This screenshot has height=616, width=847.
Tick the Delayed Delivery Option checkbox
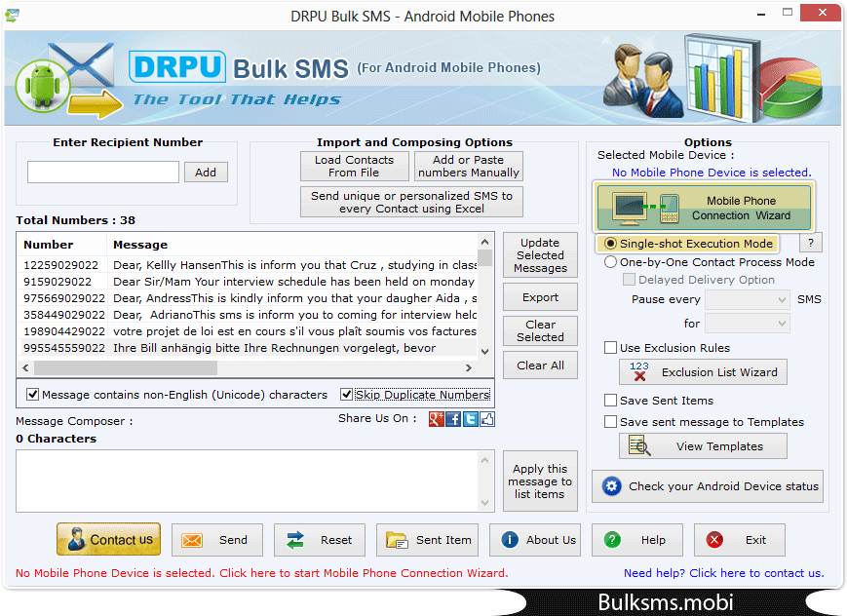(x=629, y=280)
